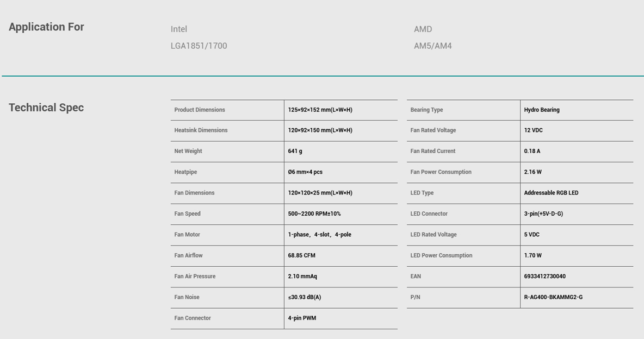Viewport: 644px width, 339px height.
Task: Select the Intel socket label
Action: 178,29
